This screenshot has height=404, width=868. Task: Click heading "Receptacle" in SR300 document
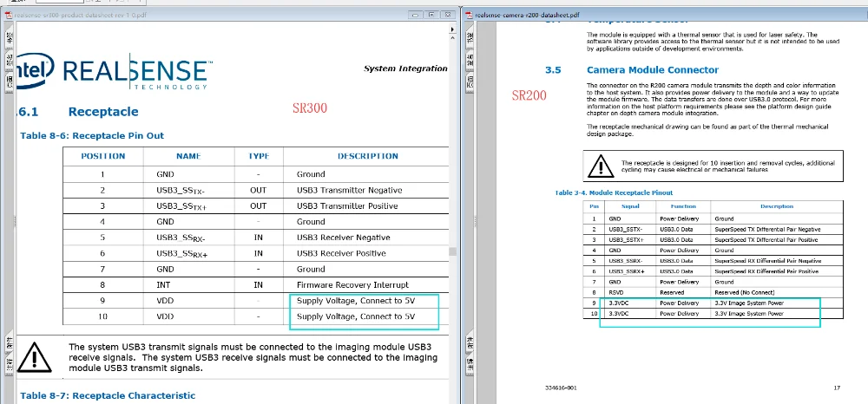[x=103, y=112]
